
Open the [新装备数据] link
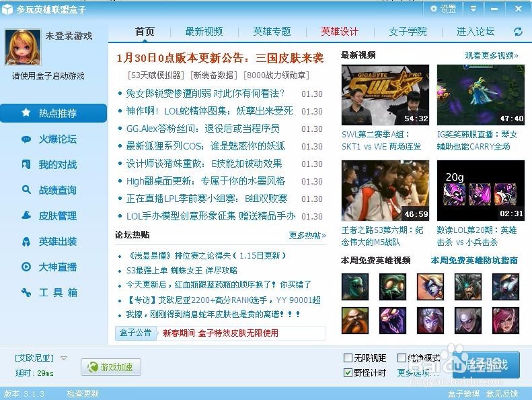(213, 75)
